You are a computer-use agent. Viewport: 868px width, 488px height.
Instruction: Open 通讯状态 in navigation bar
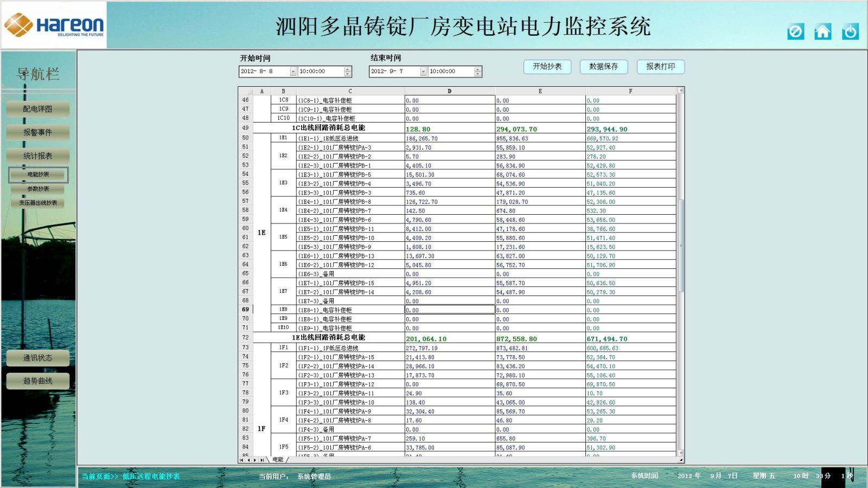[x=37, y=358]
